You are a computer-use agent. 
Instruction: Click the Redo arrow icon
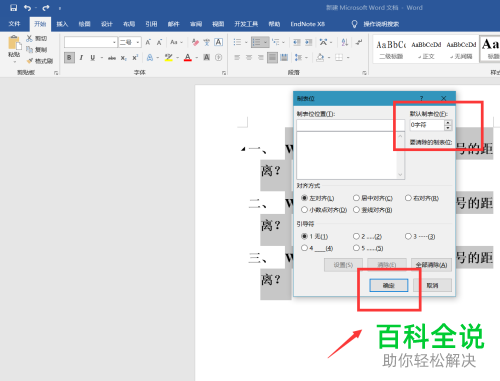click(46, 8)
